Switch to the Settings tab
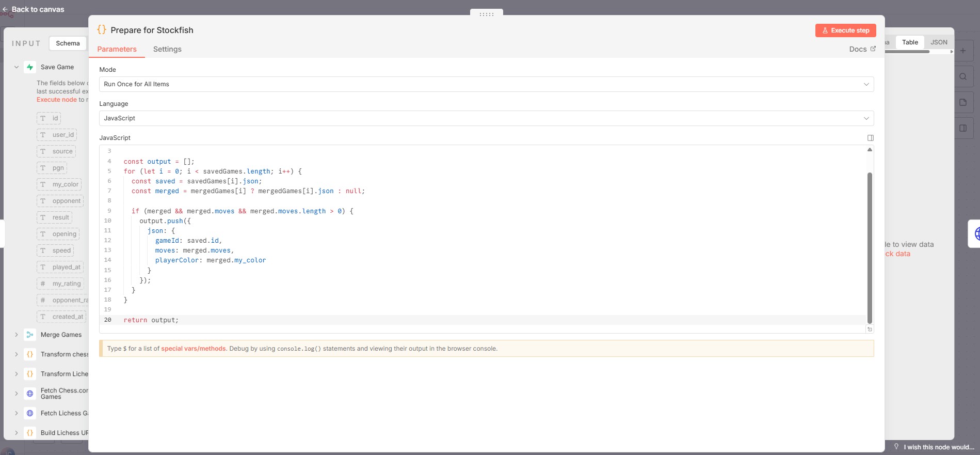 [167, 49]
